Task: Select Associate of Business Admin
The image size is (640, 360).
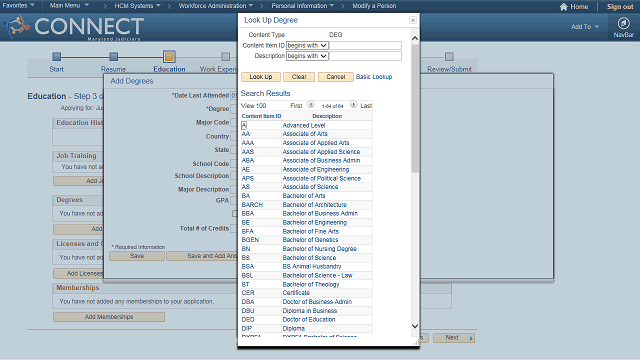Action: click(x=321, y=160)
